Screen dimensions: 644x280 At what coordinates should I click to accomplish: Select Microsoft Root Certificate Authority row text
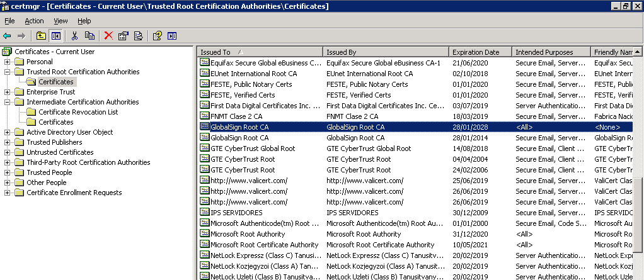(265, 245)
